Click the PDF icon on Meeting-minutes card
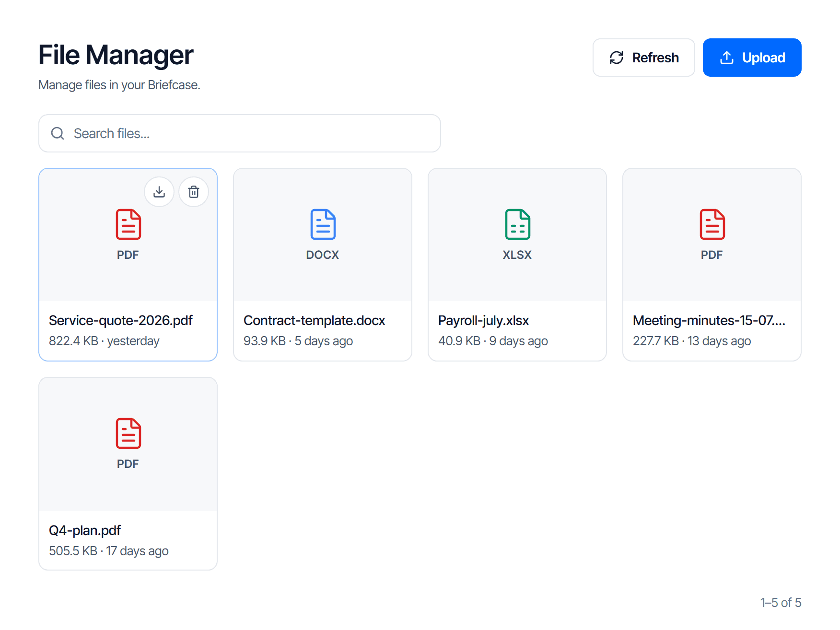The image size is (840, 630). (x=712, y=224)
